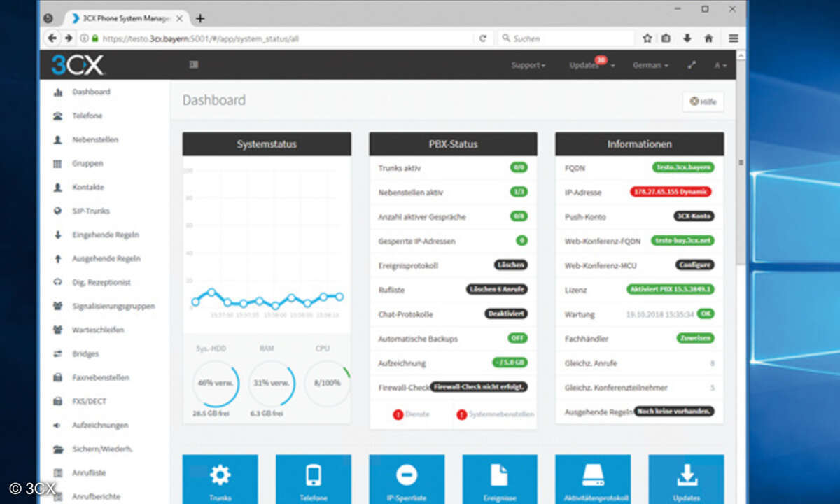Click the Hilfe button
The image size is (840, 504).
tap(703, 101)
